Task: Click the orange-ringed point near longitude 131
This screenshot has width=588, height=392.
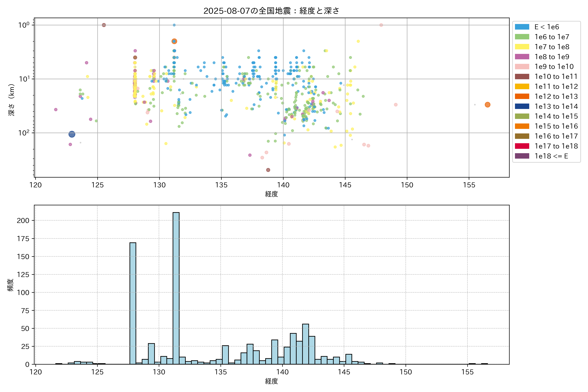Action: (174, 41)
